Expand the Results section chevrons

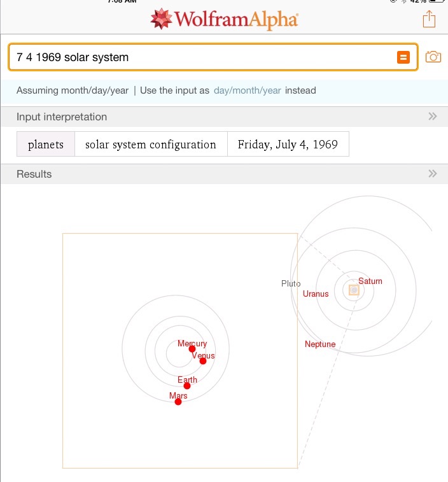tap(432, 174)
